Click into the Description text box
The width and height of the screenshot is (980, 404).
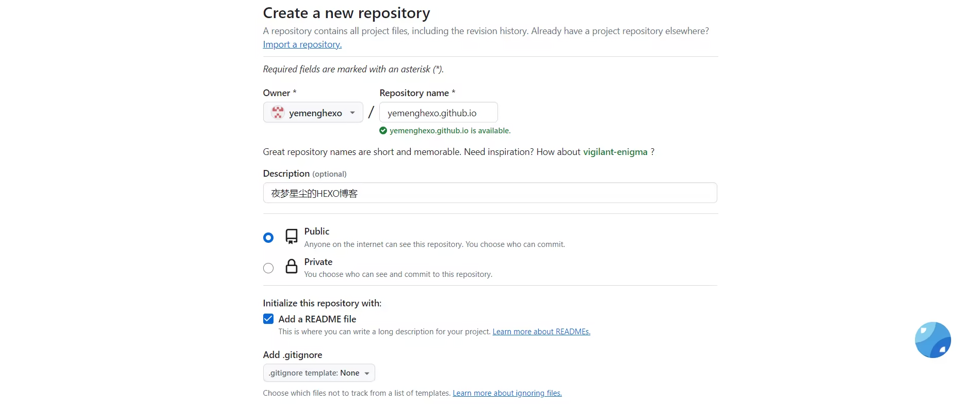coord(490,193)
